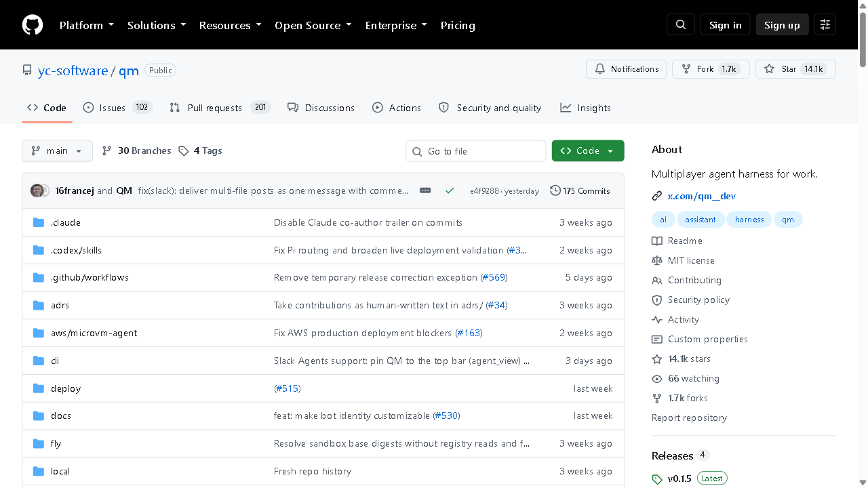Switch to the Pull requests tab
Screen dimensions: 868x488
click(220, 108)
